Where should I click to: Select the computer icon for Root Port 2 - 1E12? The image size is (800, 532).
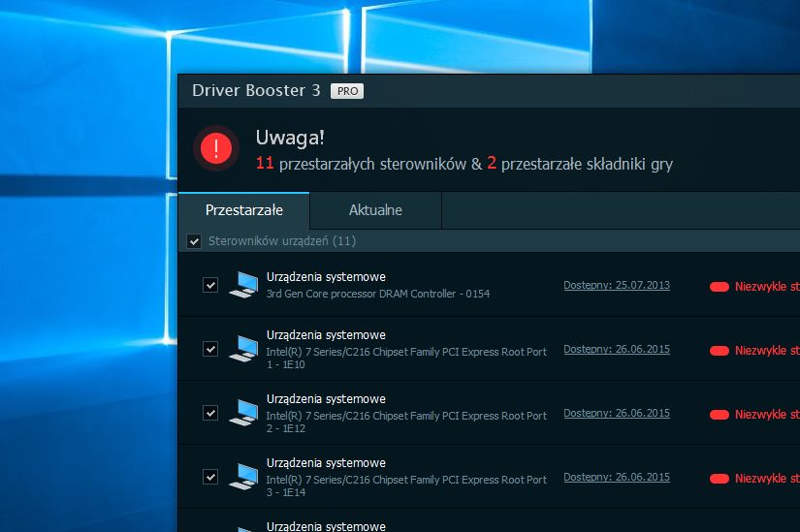tap(243, 413)
